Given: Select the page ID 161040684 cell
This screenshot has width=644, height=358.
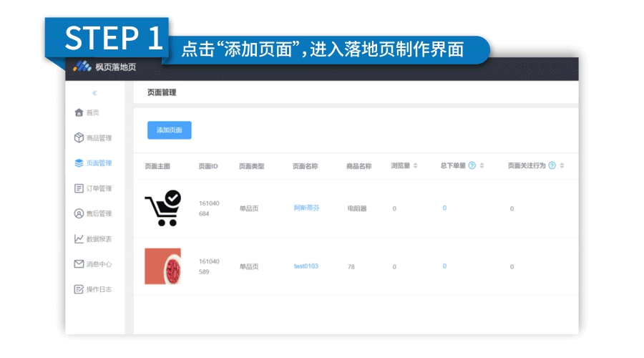Looking at the screenshot, I should tap(209, 208).
